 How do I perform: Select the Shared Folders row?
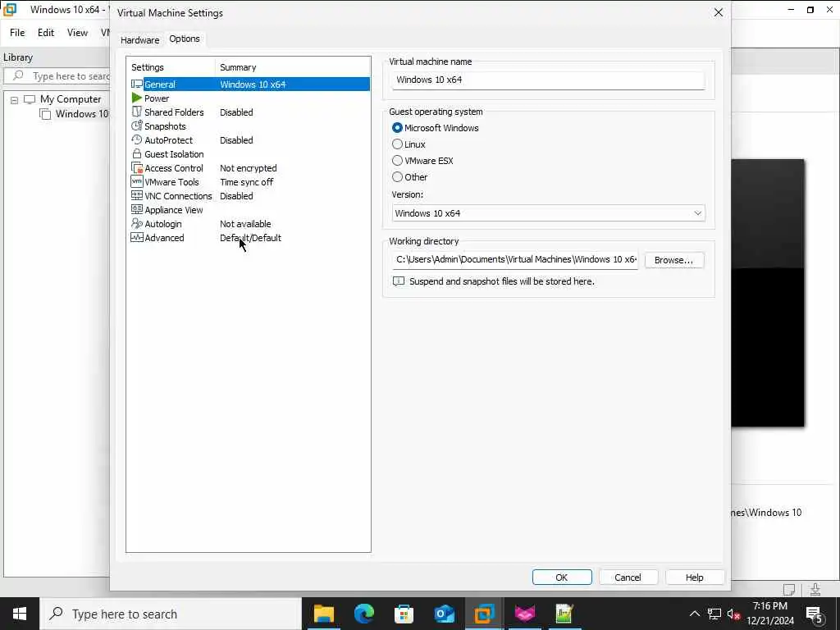(x=248, y=112)
